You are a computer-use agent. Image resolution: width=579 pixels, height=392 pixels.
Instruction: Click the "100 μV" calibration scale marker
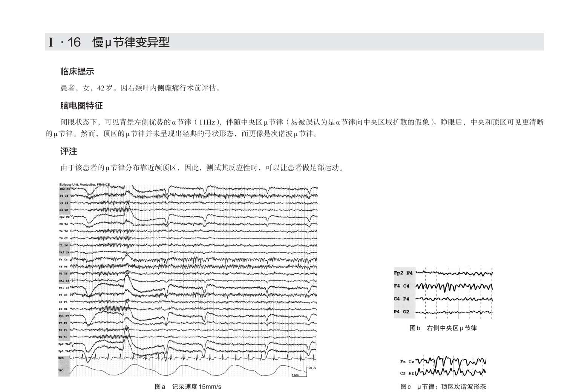(x=311, y=368)
